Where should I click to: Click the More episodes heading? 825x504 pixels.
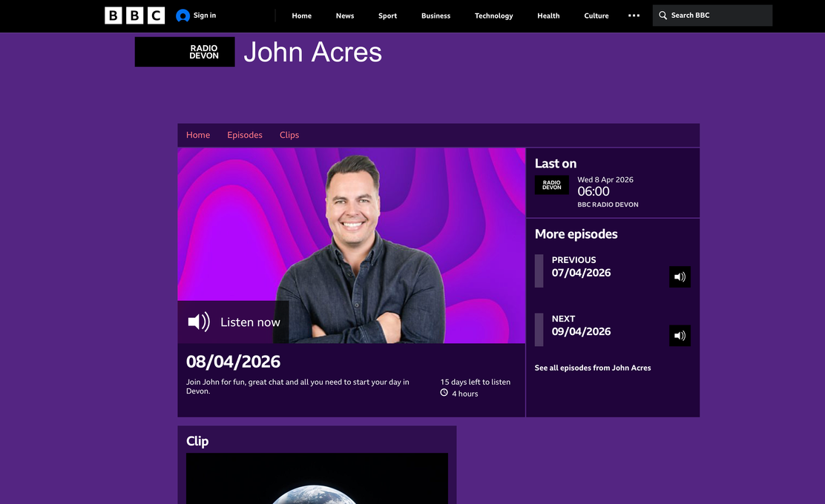[x=576, y=234]
